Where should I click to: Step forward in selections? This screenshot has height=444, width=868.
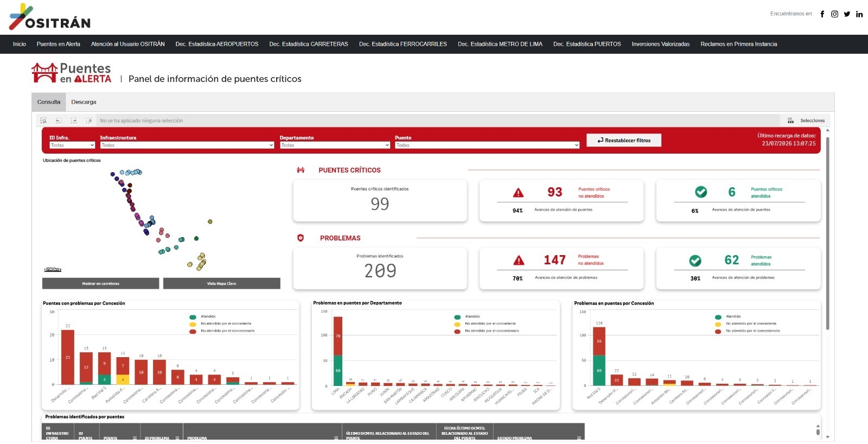74,120
